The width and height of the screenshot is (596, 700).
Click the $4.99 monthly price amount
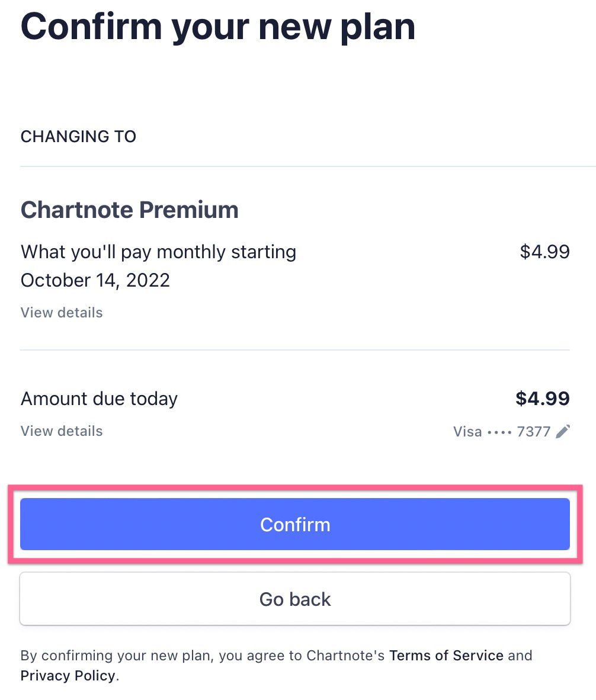point(544,252)
